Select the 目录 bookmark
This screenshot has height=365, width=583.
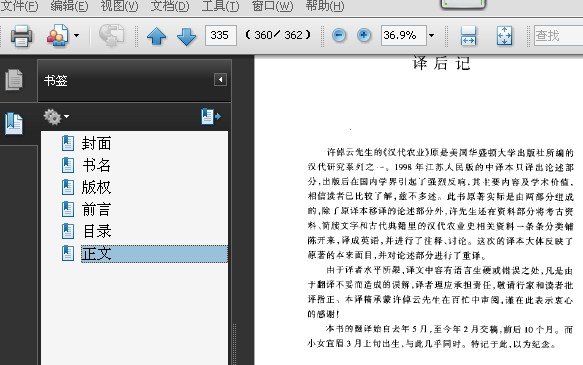97,231
